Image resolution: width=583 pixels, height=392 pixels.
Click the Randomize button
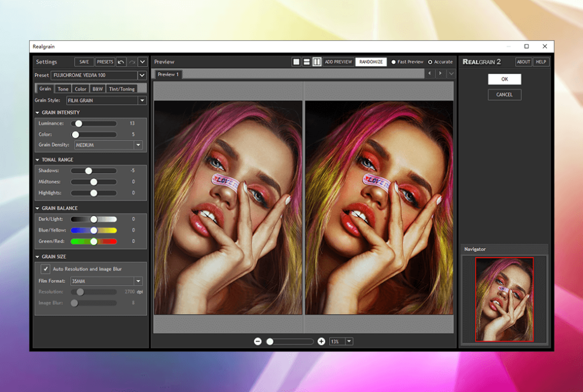point(371,61)
